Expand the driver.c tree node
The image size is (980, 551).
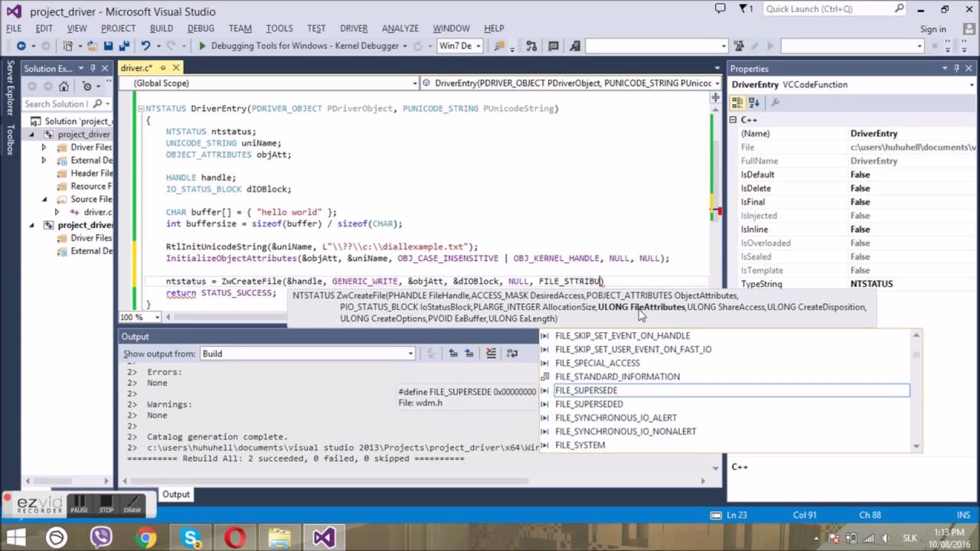(x=56, y=212)
